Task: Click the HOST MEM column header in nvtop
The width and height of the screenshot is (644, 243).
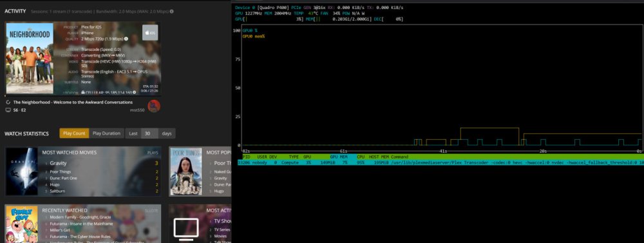Action: 379,157
